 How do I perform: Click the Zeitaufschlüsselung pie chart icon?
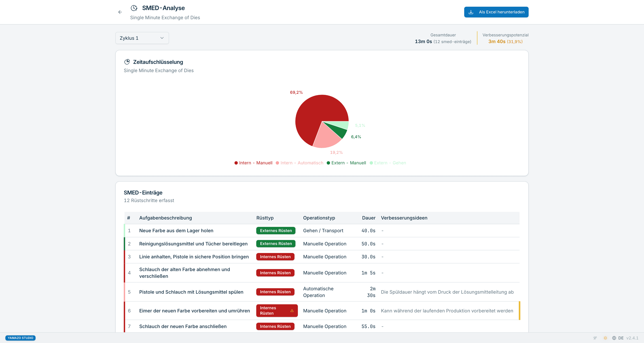127,62
